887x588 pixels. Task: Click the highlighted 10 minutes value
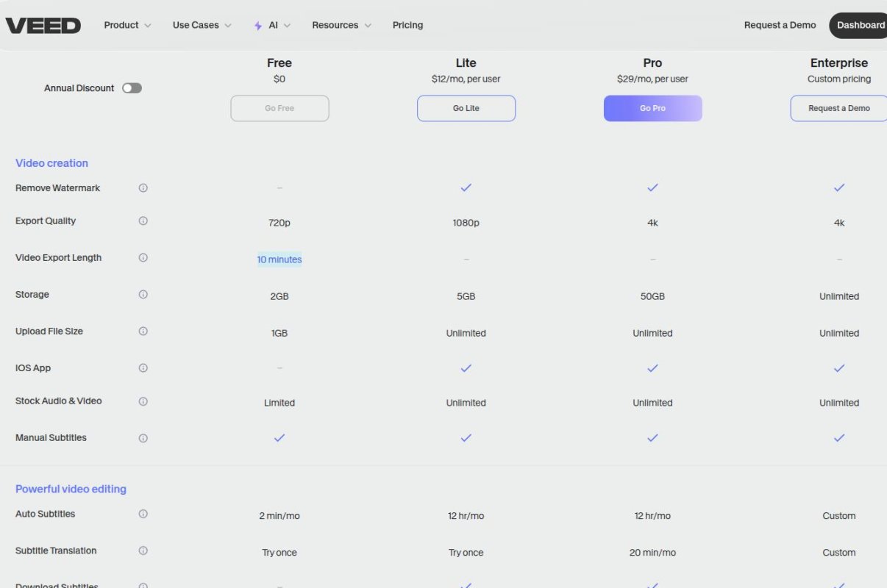[x=279, y=259]
